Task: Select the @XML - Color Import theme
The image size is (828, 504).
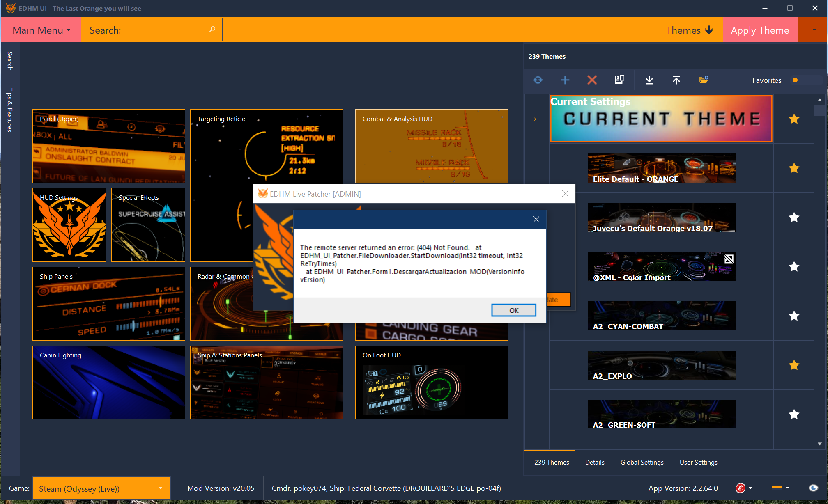Action: (661, 267)
